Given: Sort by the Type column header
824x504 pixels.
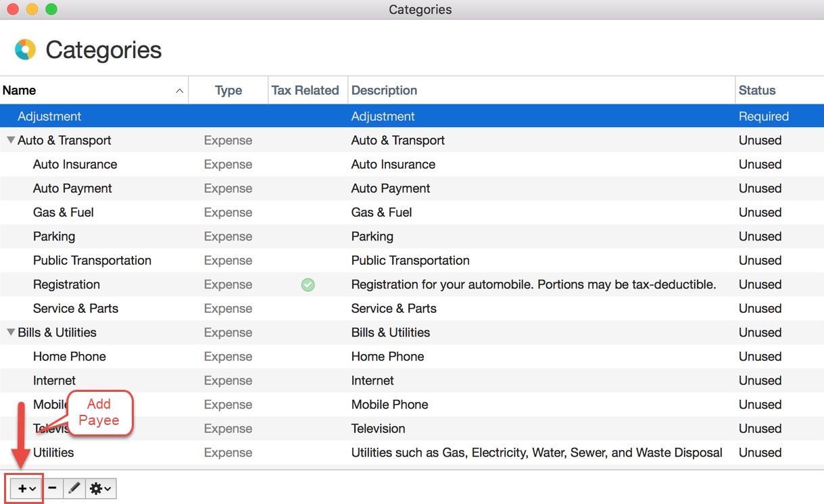Looking at the screenshot, I should click(x=228, y=91).
